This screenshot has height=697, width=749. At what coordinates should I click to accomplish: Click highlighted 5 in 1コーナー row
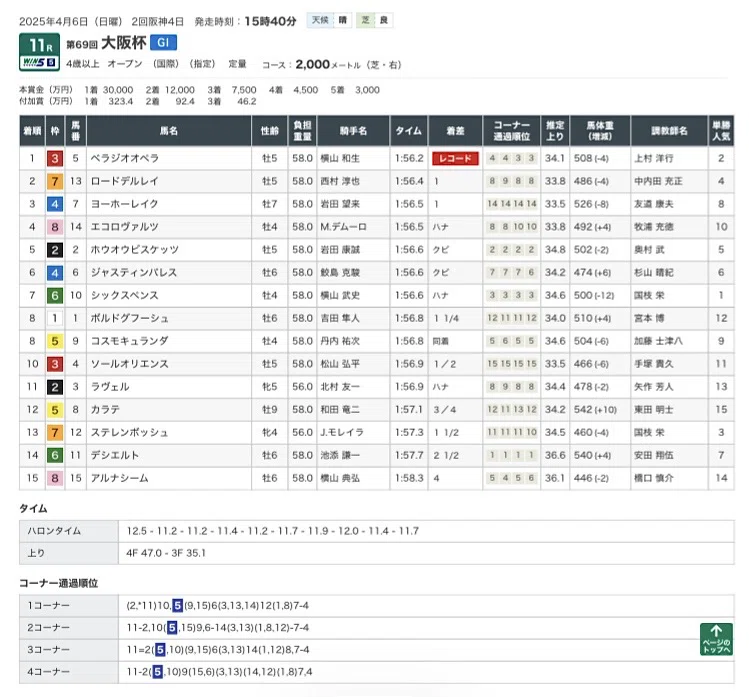click(177, 605)
